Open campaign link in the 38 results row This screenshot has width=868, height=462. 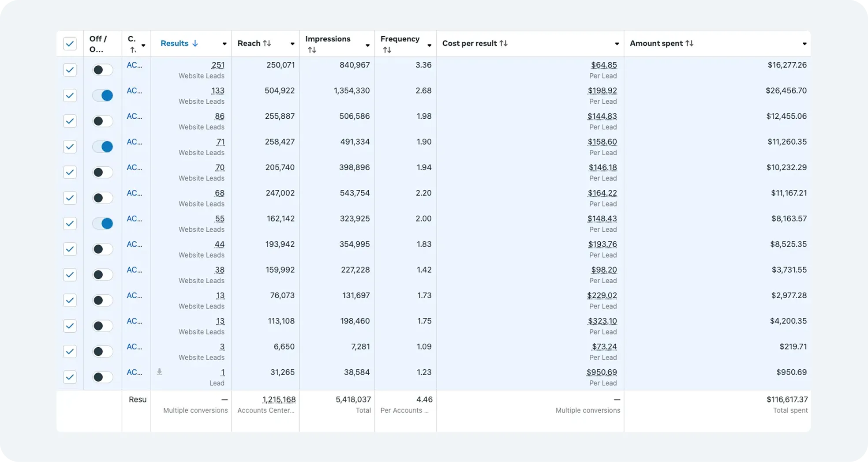coord(134,270)
